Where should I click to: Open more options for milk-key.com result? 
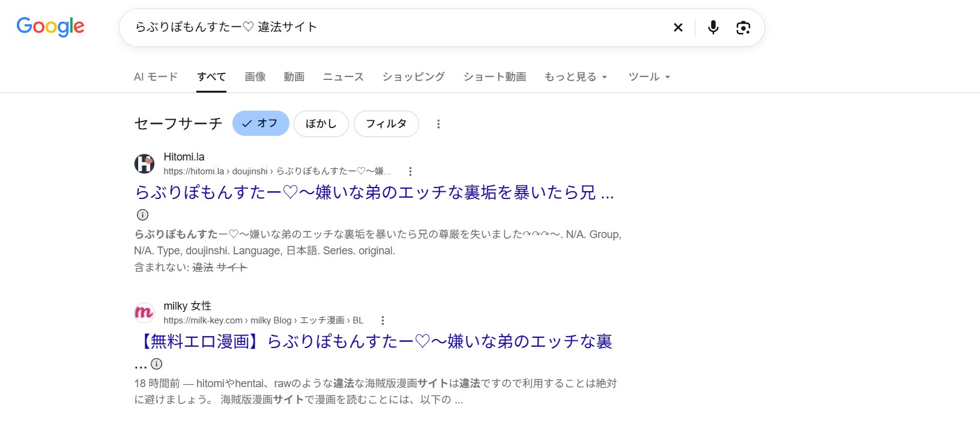pos(383,320)
